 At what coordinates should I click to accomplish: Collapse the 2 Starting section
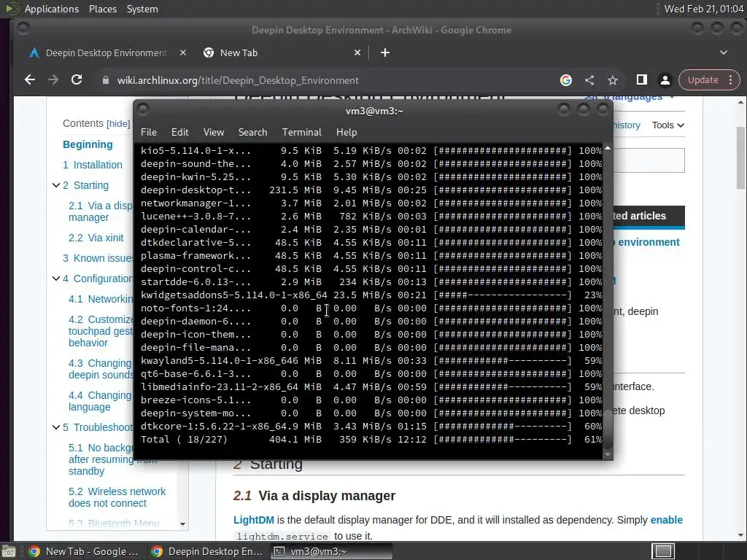coord(56,185)
